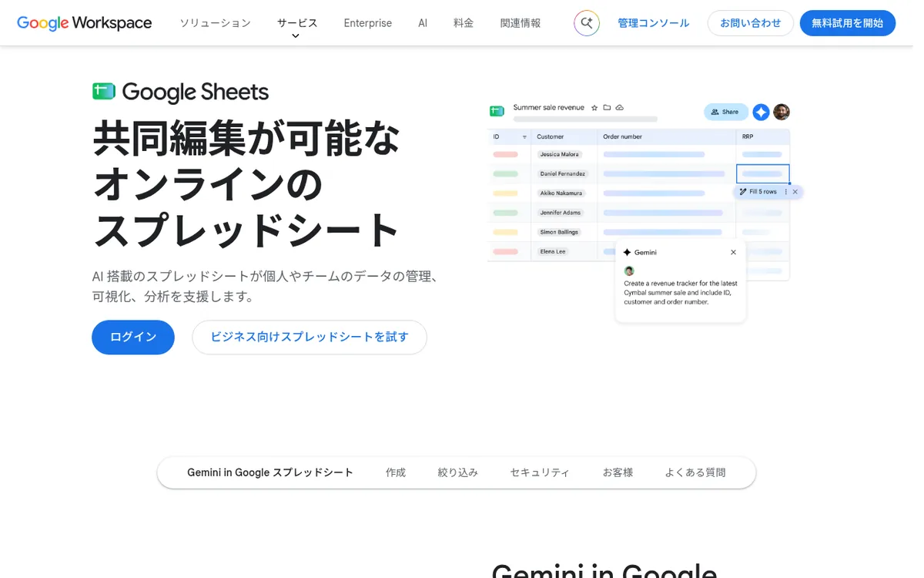Image resolution: width=924 pixels, height=578 pixels.
Task: Click the Share button in the illustration
Action: pos(726,112)
